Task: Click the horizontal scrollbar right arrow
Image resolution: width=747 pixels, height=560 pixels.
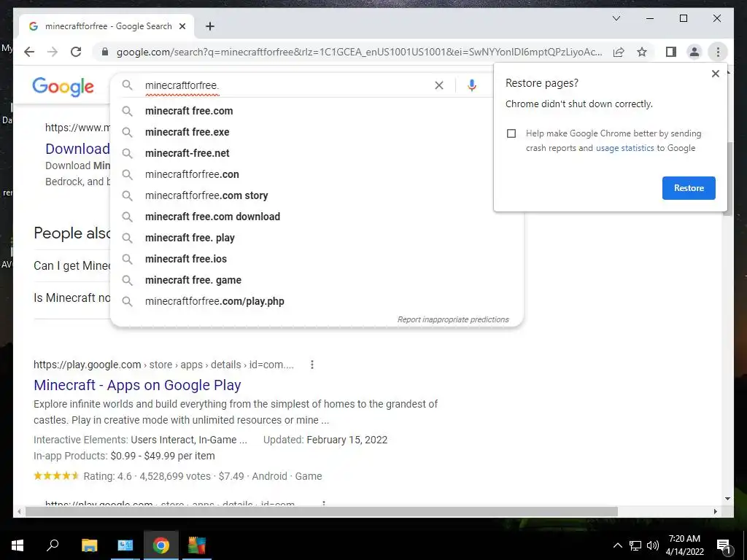Action: tap(715, 511)
